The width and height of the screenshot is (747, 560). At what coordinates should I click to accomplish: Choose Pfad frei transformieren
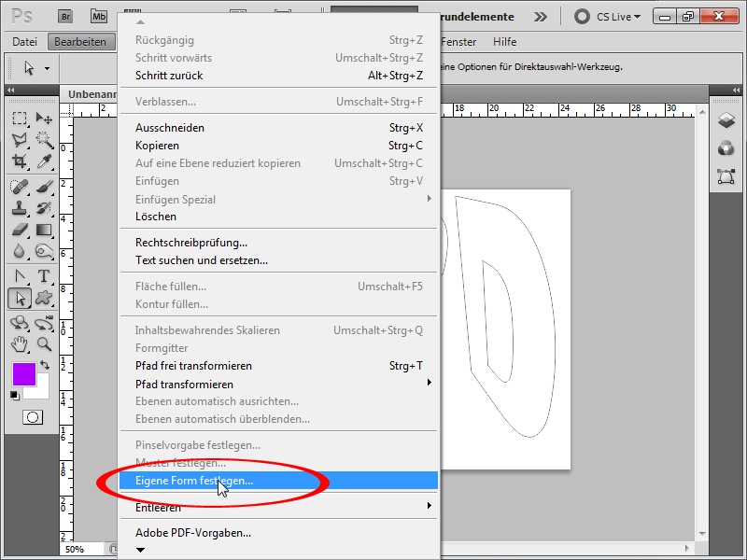coord(278,366)
